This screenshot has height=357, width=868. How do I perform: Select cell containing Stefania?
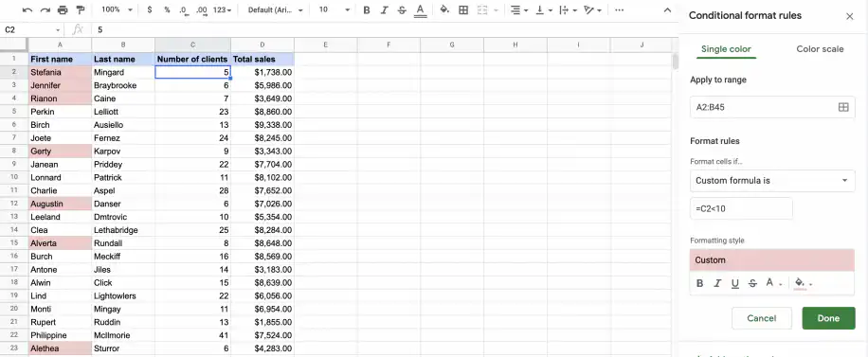(x=60, y=72)
